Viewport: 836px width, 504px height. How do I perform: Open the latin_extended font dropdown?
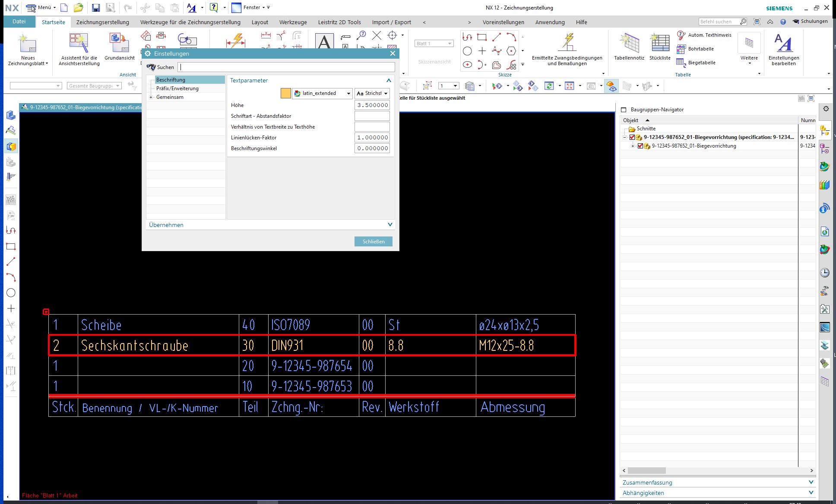point(322,93)
